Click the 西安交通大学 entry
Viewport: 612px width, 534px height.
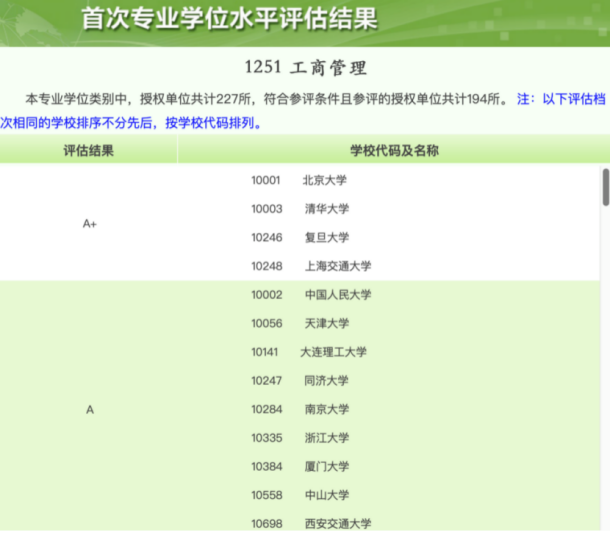coord(338,523)
